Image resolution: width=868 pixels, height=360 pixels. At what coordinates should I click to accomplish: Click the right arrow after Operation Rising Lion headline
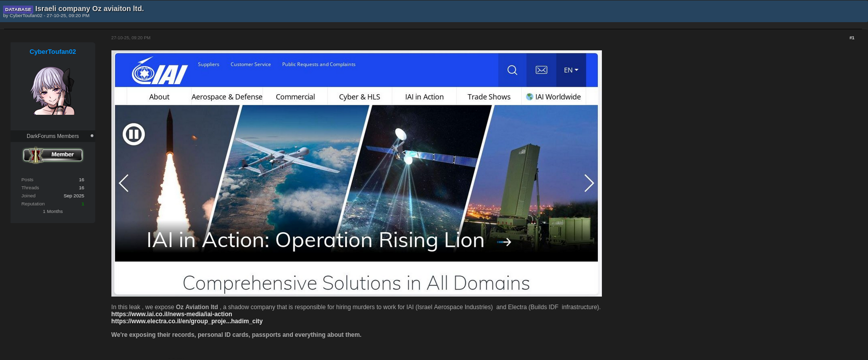(505, 242)
